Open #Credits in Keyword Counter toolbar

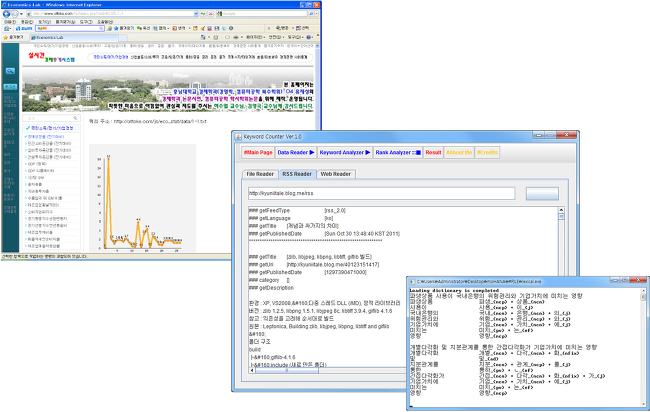pyautogui.click(x=487, y=153)
